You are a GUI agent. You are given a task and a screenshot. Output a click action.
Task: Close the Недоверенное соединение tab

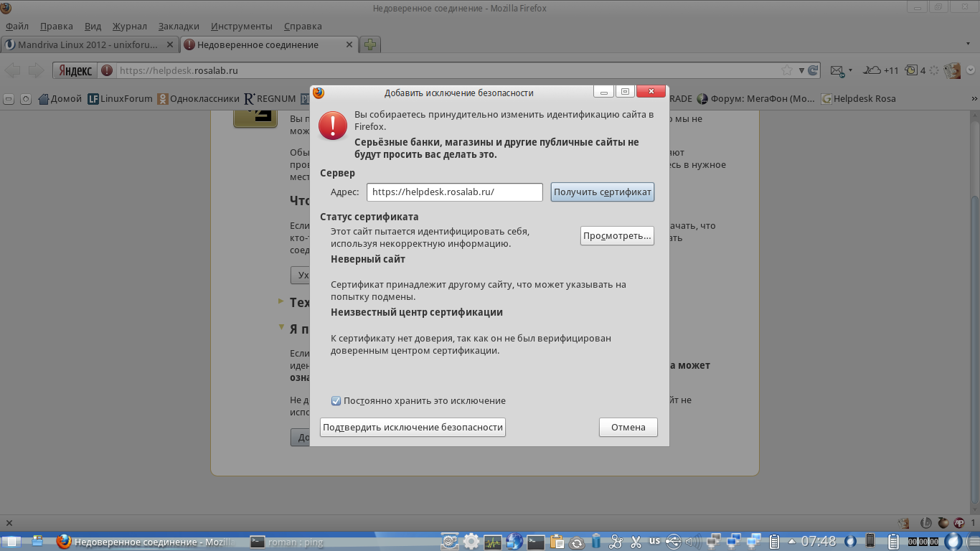click(349, 44)
